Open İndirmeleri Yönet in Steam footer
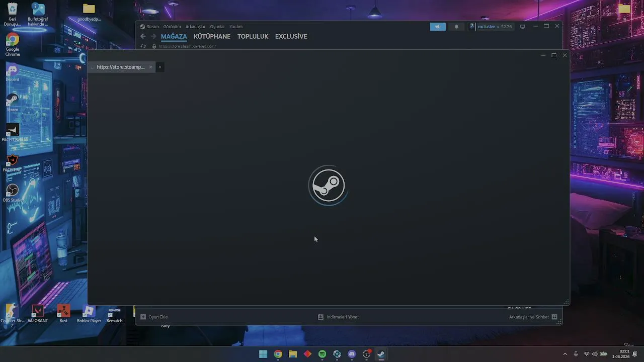The image size is (644, 362). pos(339,317)
